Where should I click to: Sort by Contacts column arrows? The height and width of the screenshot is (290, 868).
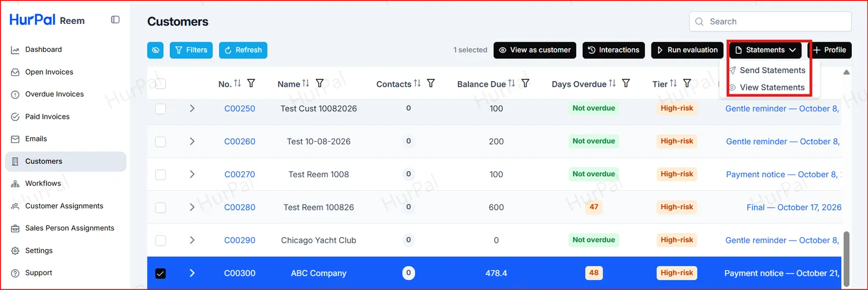[x=417, y=83]
